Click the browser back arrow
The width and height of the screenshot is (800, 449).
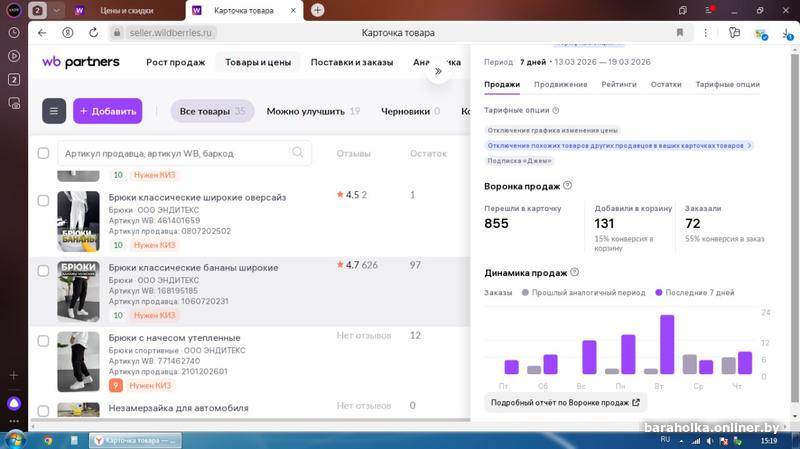[x=42, y=32]
